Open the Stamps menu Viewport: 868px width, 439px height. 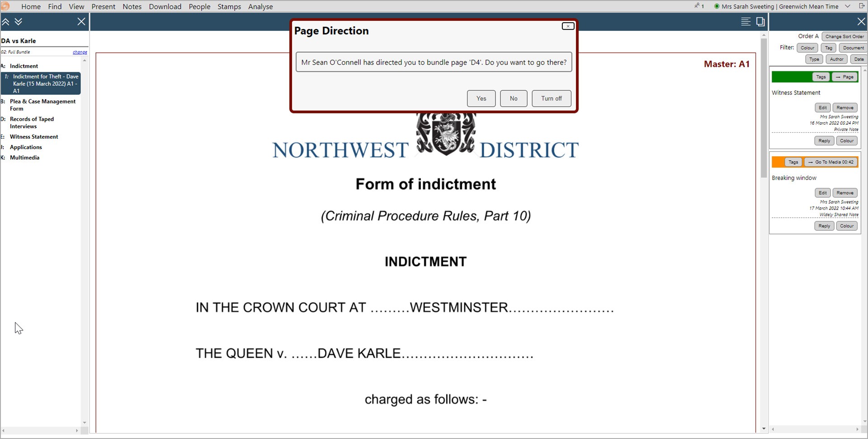click(229, 7)
